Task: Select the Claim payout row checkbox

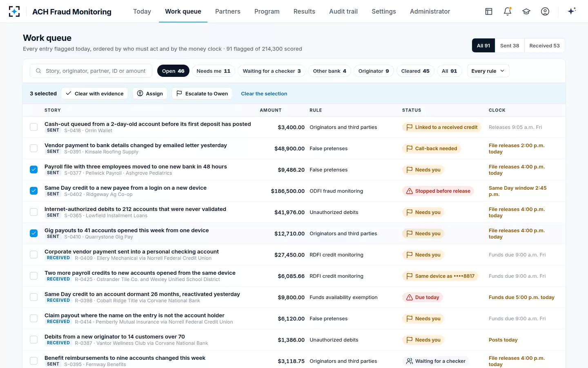Action: pyautogui.click(x=34, y=319)
